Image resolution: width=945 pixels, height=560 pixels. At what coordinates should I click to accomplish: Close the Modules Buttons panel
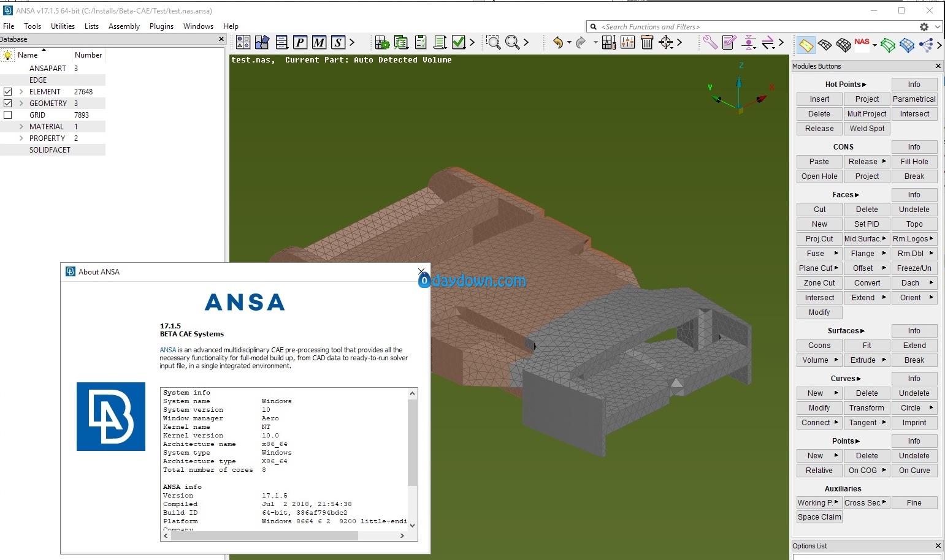(938, 66)
